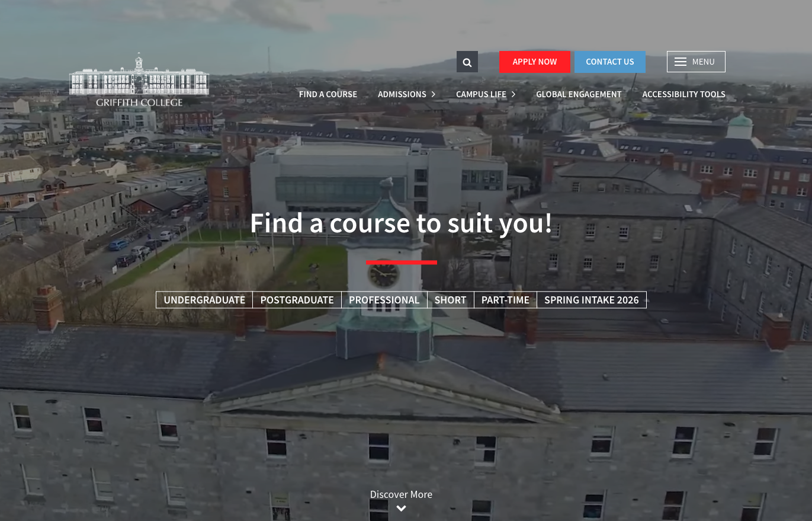Open Find a Course in navigation
The image size is (812, 521).
pyautogui.click(x=328, y=94)
